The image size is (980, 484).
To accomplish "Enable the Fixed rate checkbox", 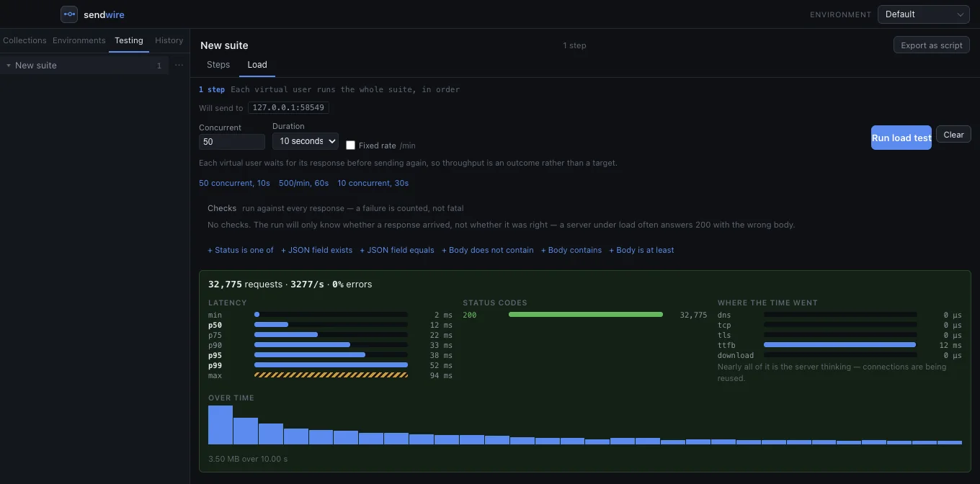I will click(x=350, y=145).
